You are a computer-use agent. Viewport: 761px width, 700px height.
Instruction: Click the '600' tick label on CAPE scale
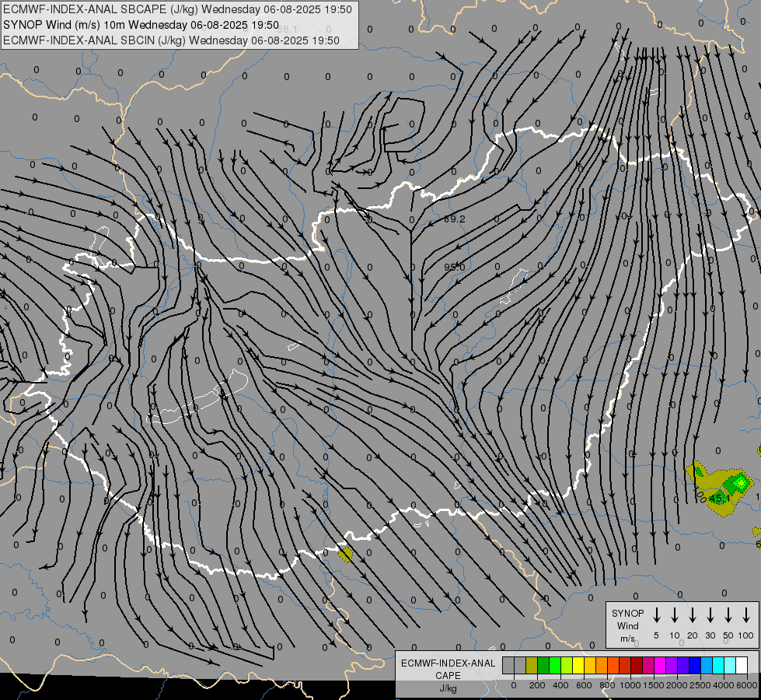pos(584,685)
